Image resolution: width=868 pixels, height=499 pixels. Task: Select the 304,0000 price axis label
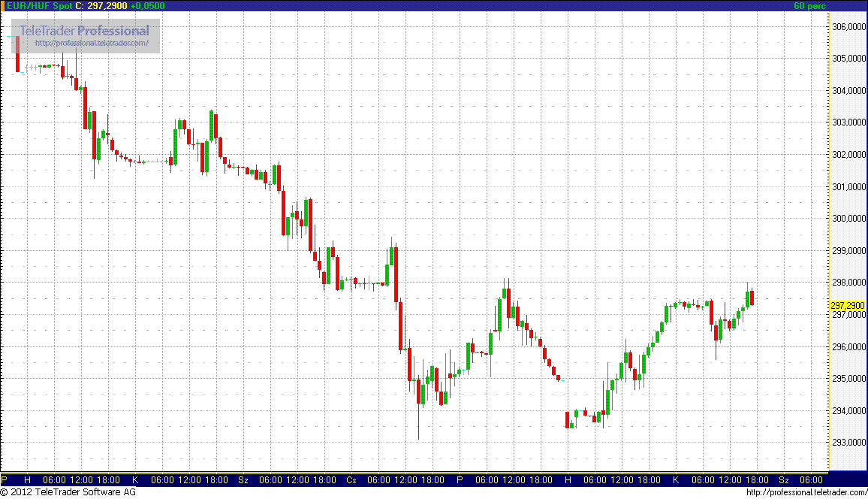tap(849, 90)
